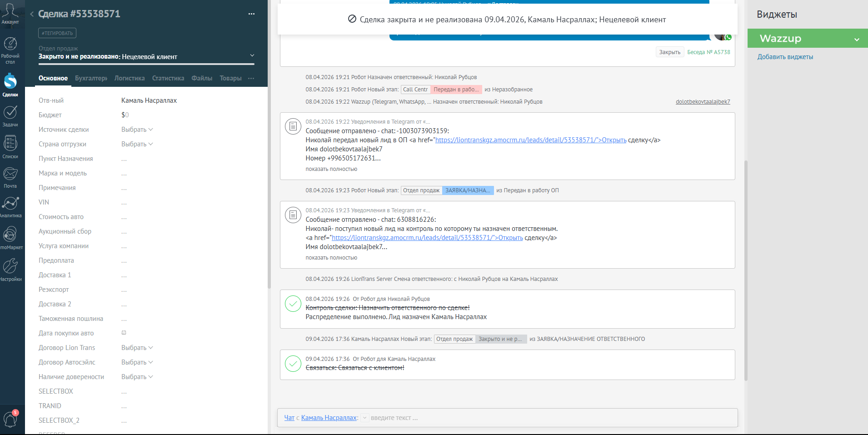
Task: Click checkmark icon of Контроль сделки task
Action: 293,304
